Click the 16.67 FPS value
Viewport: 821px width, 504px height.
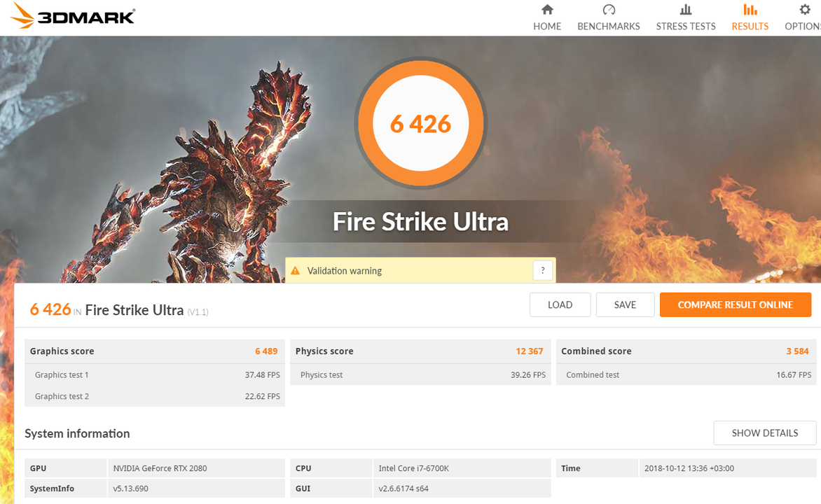coord(794,374)
